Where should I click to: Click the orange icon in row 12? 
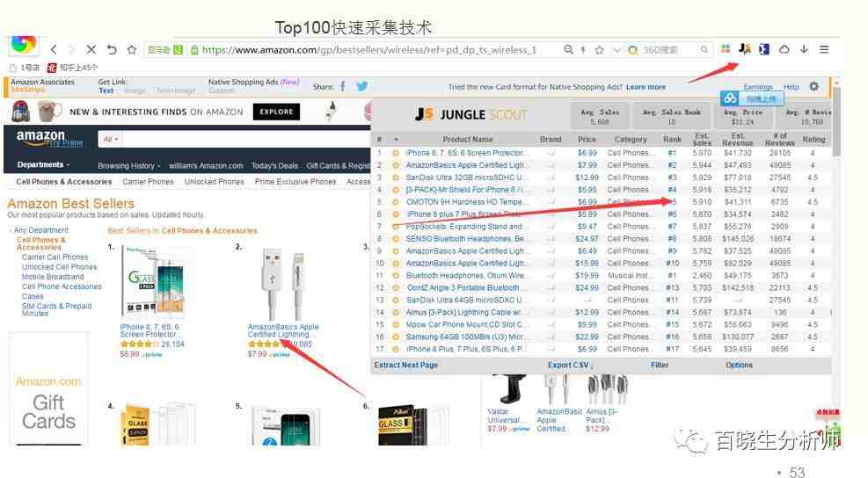coord(395,287)
